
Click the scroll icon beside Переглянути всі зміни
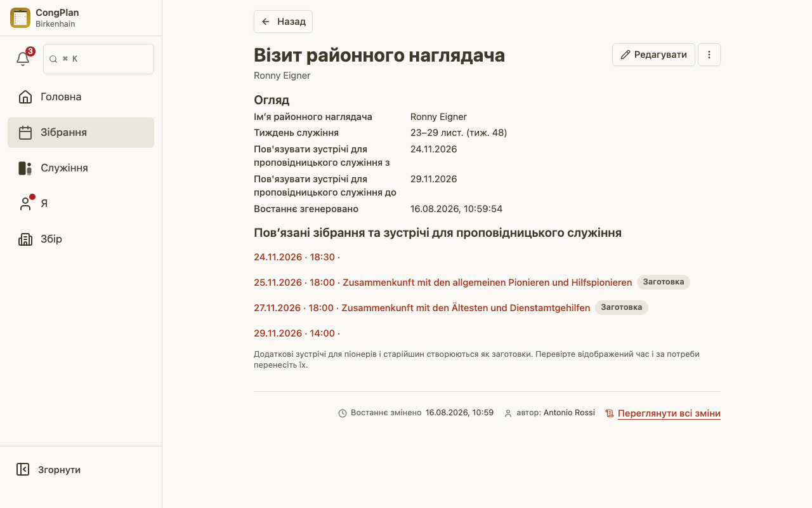(610, 413)
